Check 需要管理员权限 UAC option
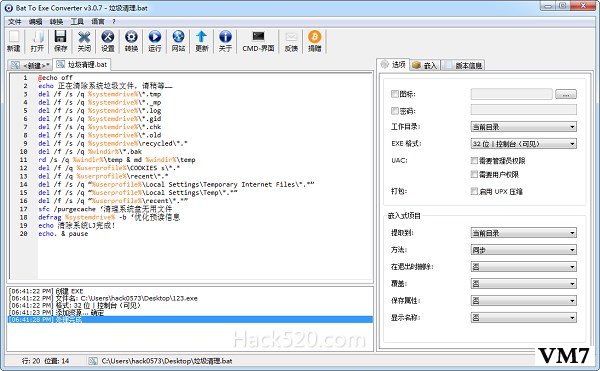600x371 pixels. tap(474, 160)
